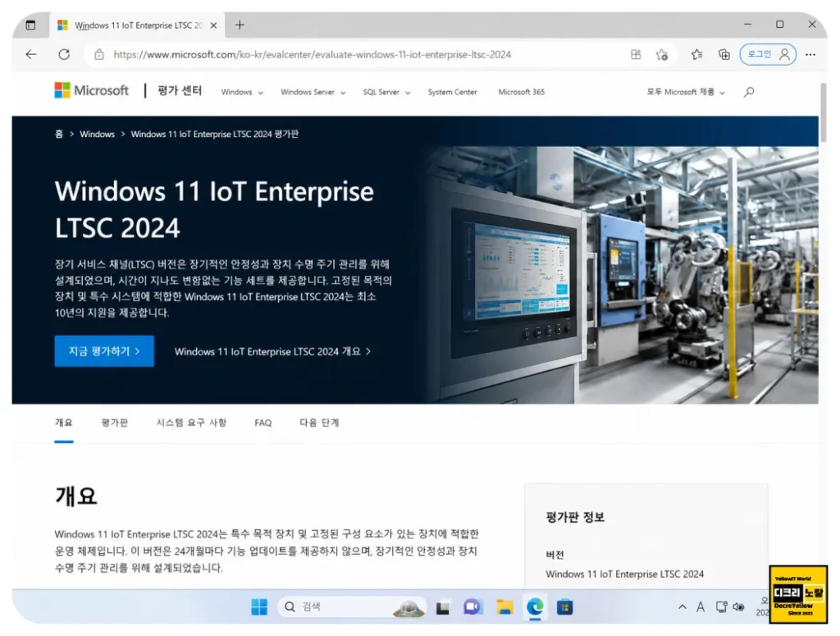Click the 로그인 profile button

768,54
